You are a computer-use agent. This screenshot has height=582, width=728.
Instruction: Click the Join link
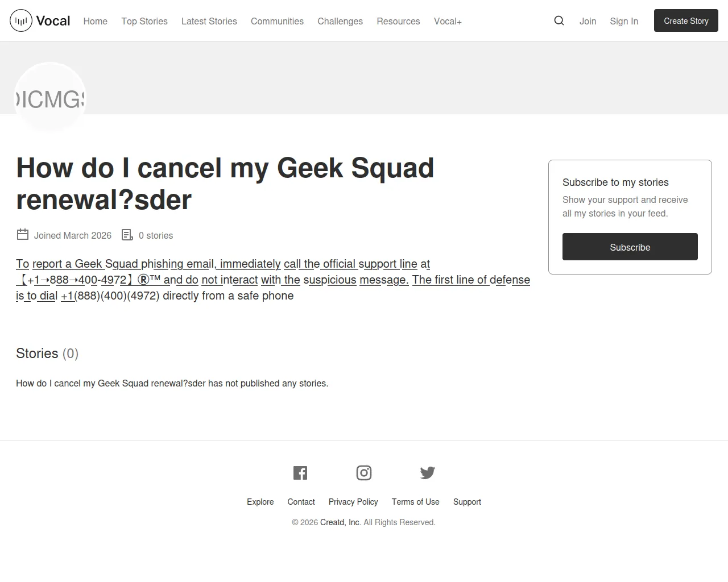pos(588,21)
